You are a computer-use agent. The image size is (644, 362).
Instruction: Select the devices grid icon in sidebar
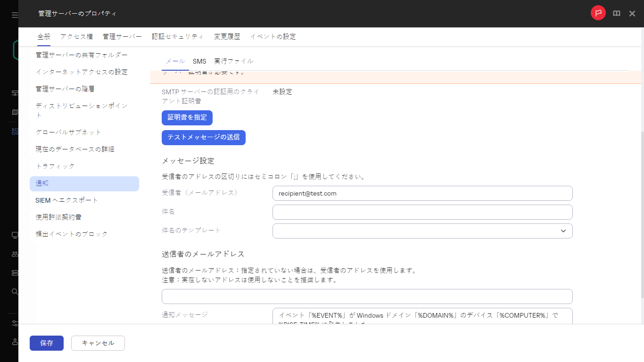[x=14, y=131]
